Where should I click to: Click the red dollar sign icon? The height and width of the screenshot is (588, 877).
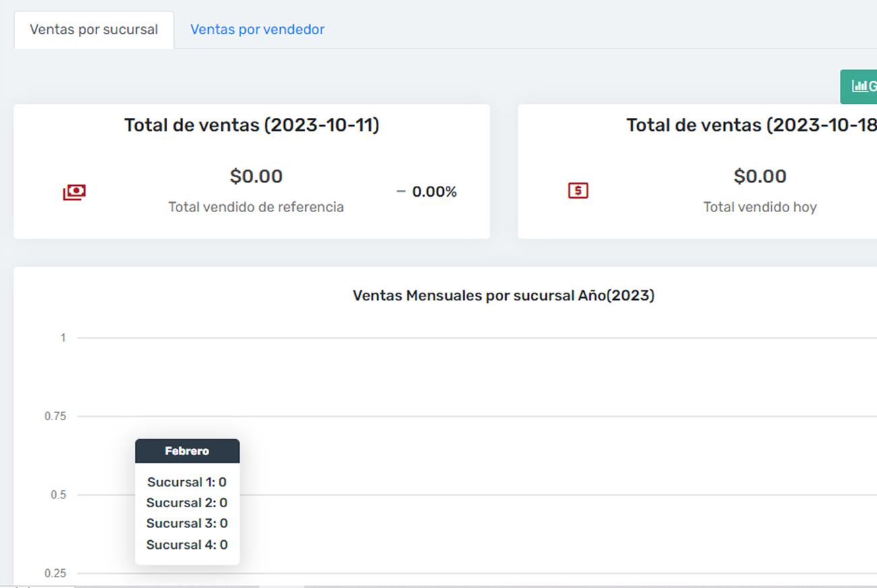578,191
